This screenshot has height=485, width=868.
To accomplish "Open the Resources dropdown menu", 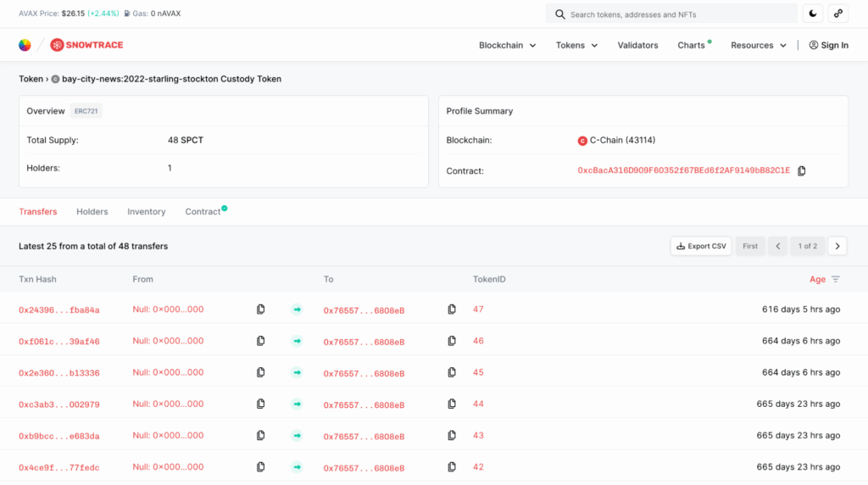I will click(759, 46).
